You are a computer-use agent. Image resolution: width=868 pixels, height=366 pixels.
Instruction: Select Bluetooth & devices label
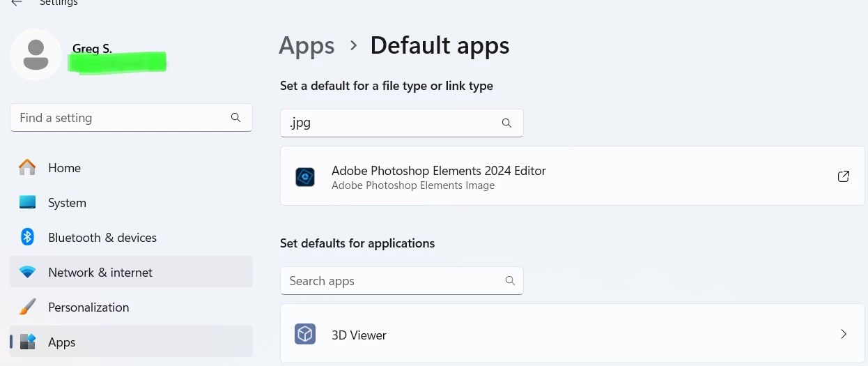coord(102,238)
